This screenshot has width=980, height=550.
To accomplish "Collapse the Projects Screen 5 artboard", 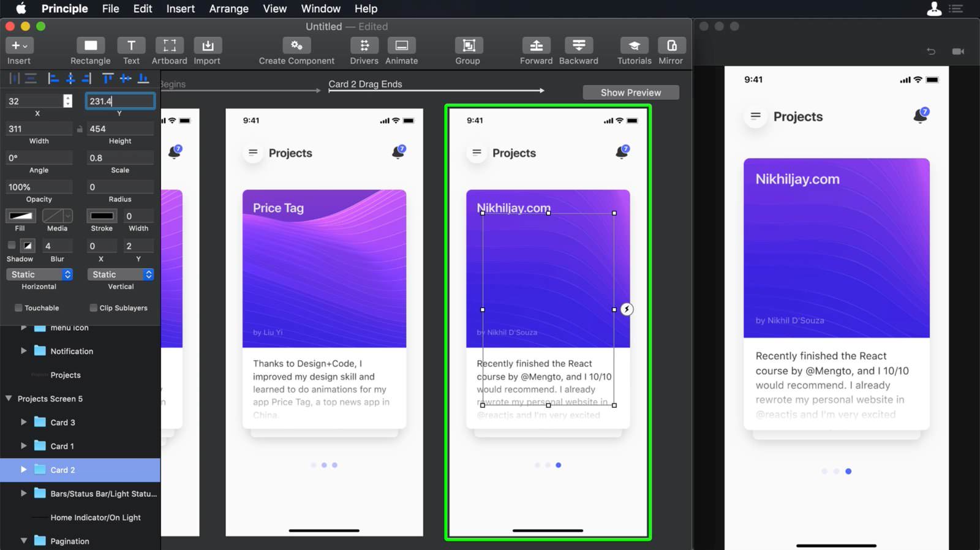I will tap(9, 399).
